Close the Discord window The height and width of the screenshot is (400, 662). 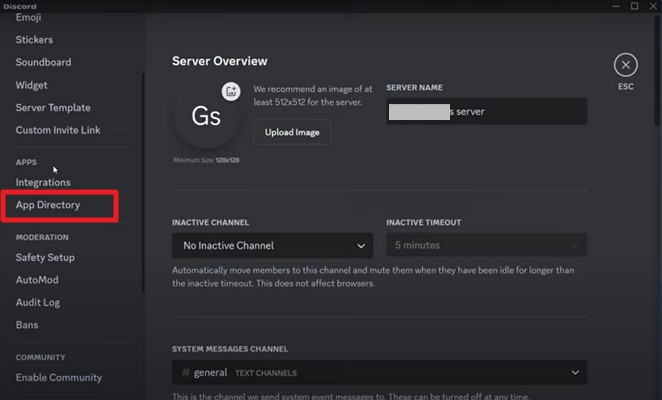tap(652, 6)
